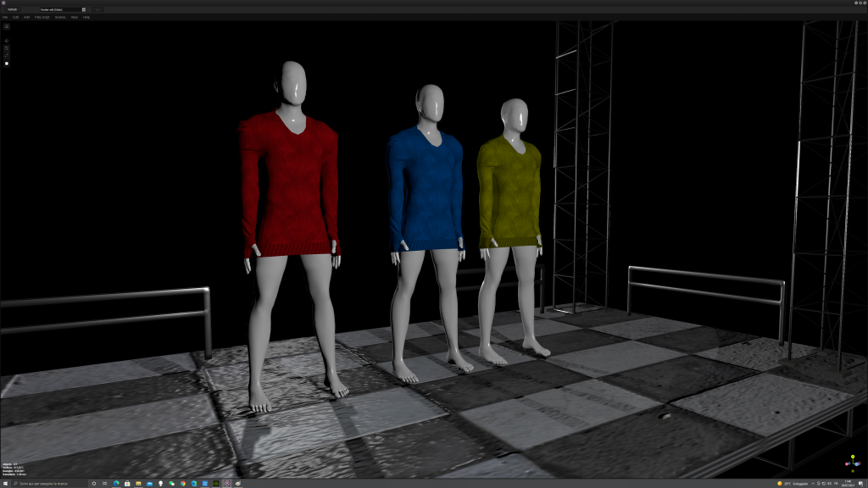This screenshot has width=868, height=488.
Task: Select the rotate tool in viewport toolbar
Action: pyautogui.click(x=7, y=48)
